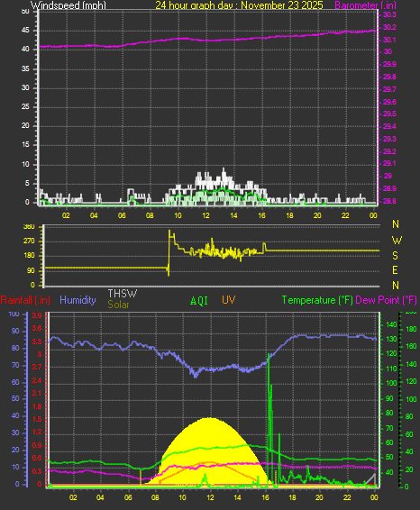The width and height of the screenshot is (420, 510).
Task: Click the 30.3 barometer axis value
Action: tap(389, 14)
